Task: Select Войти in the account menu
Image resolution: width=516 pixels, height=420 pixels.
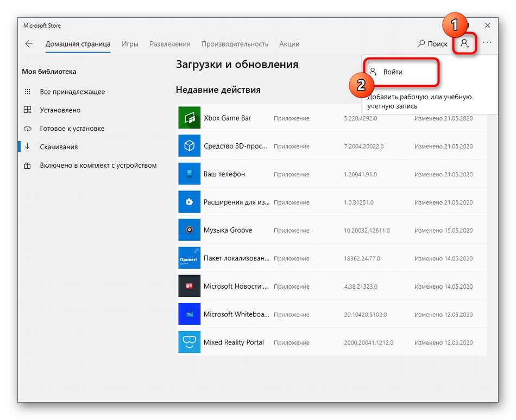Action: pyautogui.click(x=393, y=72)
